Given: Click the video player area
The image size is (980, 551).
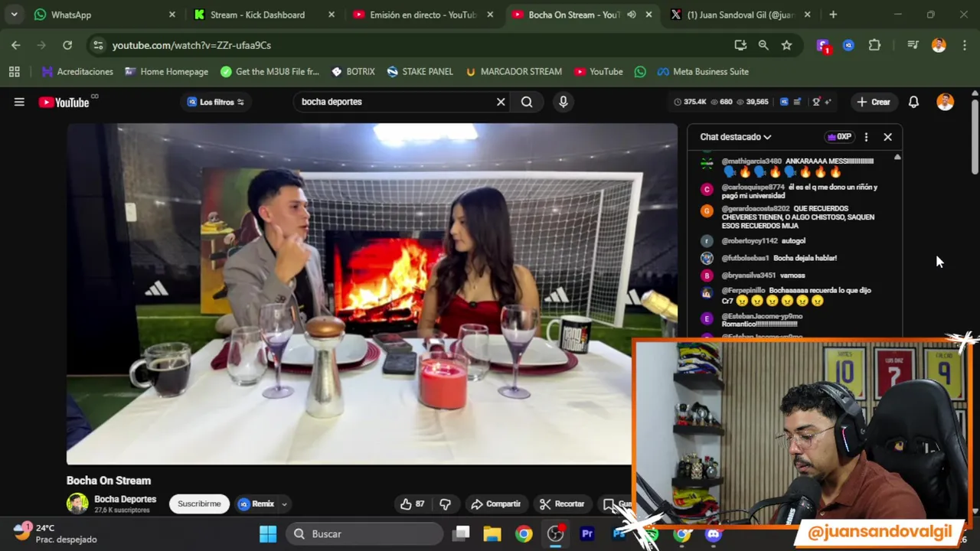Looking at the screenshot, I should pyautogui.click(x=372, y=294).
